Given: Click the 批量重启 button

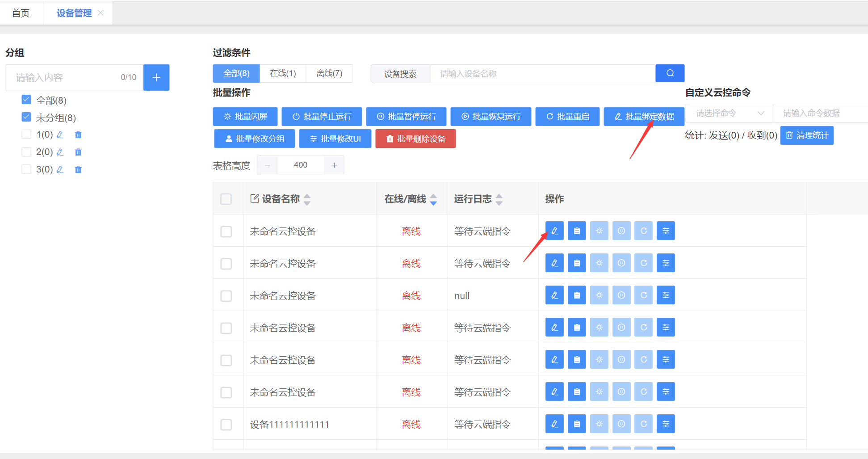Looking at the screenshot, I should [x=567, y=116].
